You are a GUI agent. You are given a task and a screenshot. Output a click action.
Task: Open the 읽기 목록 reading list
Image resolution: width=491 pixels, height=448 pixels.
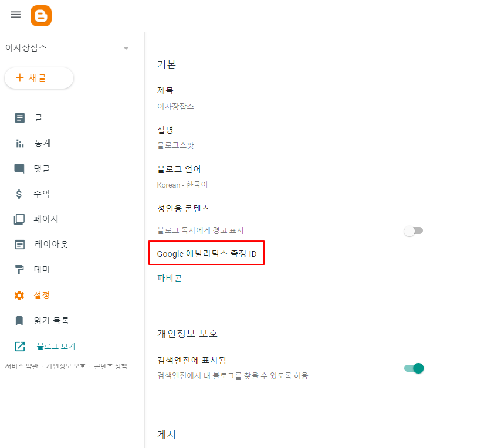point(52,320)
